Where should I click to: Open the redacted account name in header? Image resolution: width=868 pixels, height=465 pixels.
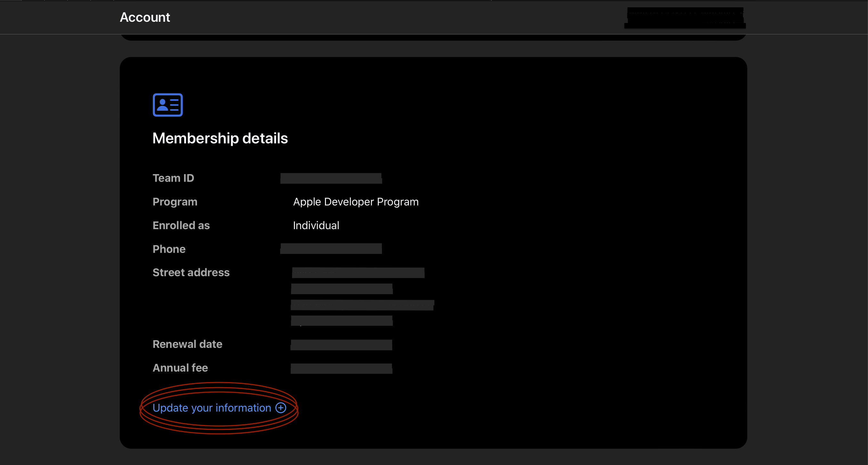click(x=685, y=18)
